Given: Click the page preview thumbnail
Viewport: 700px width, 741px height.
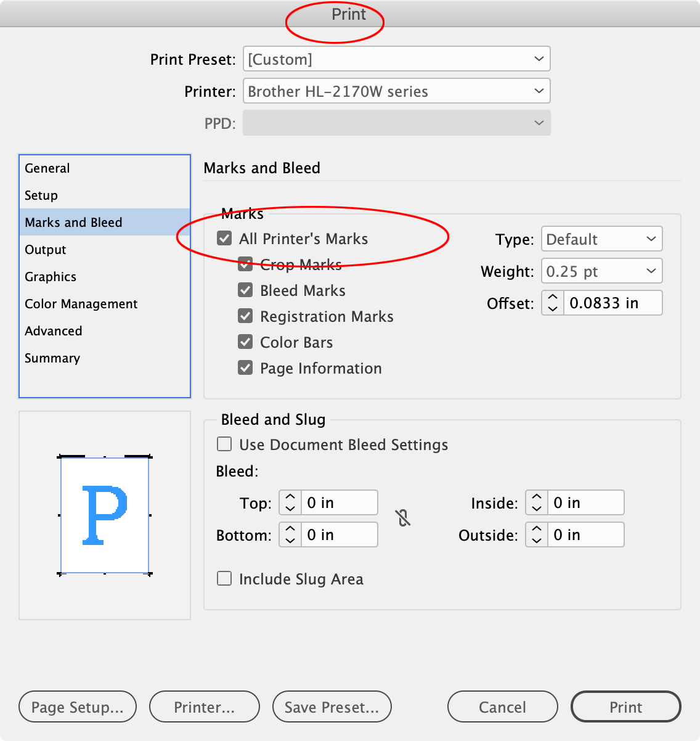Looking at the screenshot, I should click(104, 515).
